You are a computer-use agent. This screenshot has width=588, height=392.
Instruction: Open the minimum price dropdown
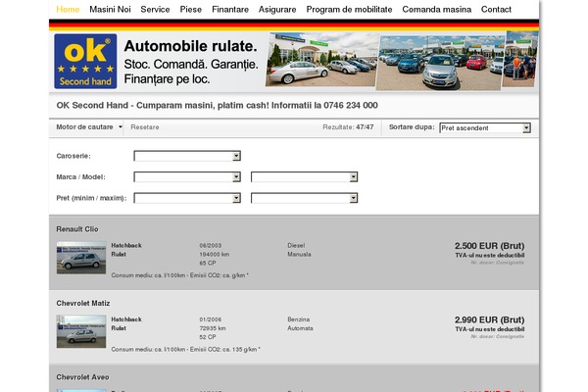187,198
